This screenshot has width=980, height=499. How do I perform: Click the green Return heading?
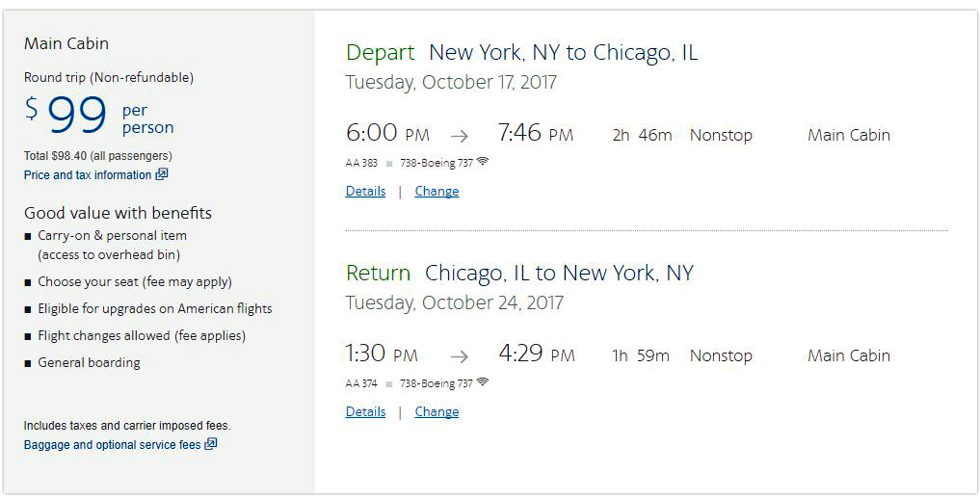tap(378, 273)
